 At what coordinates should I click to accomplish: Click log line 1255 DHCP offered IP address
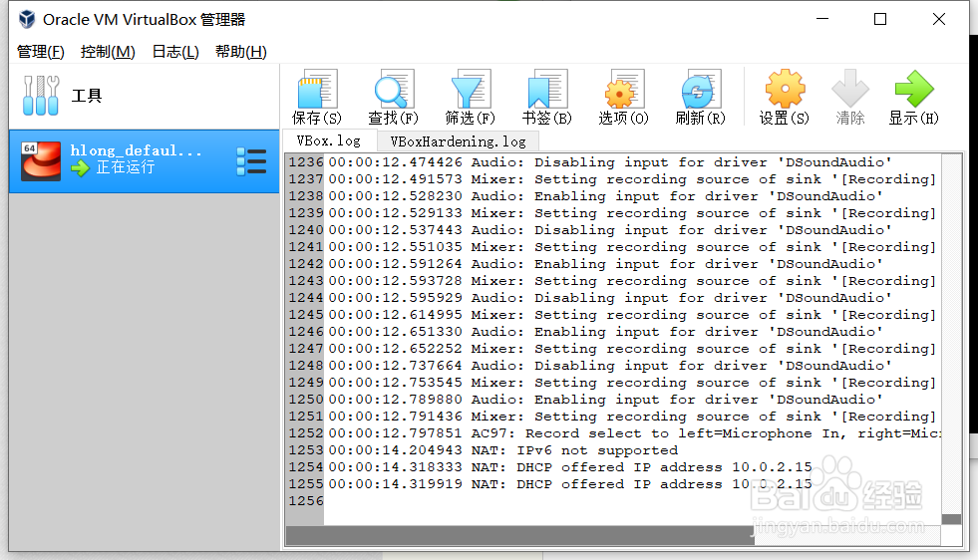pyautogui.click(x=570, y=484)
